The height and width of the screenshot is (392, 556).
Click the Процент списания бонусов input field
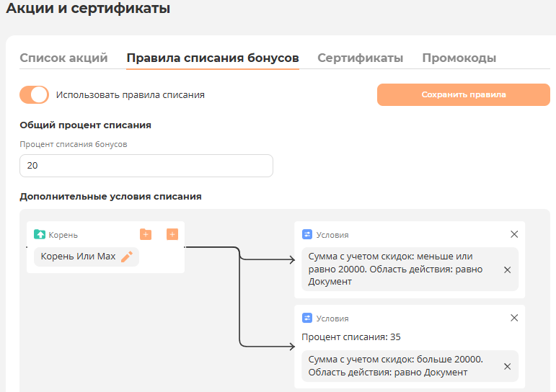click(146, 166)
